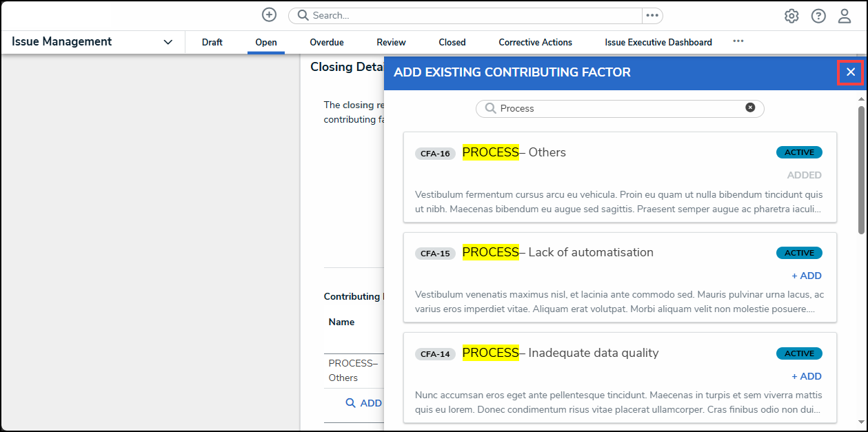This screenshot has width=868, height=432.
Task: Open the help question mark icon
Action: tap(818, 16)
